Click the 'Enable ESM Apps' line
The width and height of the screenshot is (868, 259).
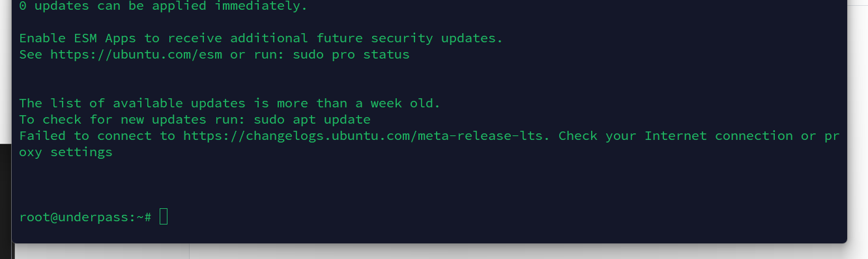(261, 38)
